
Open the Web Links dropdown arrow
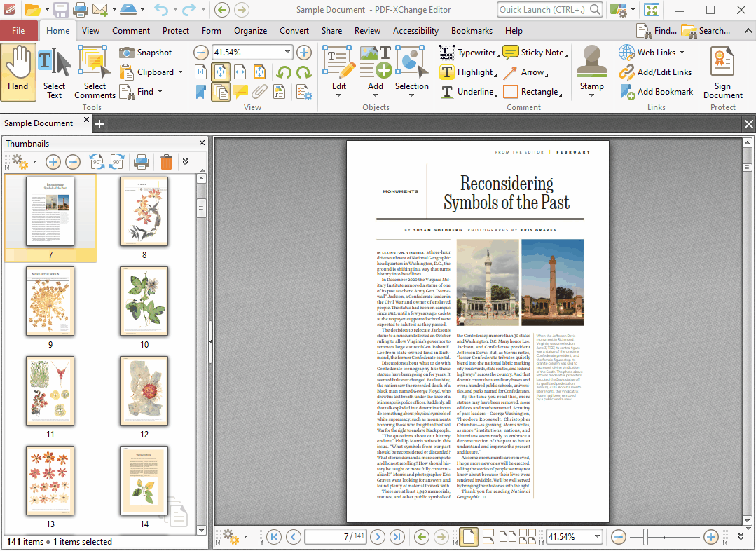[682, 53]
